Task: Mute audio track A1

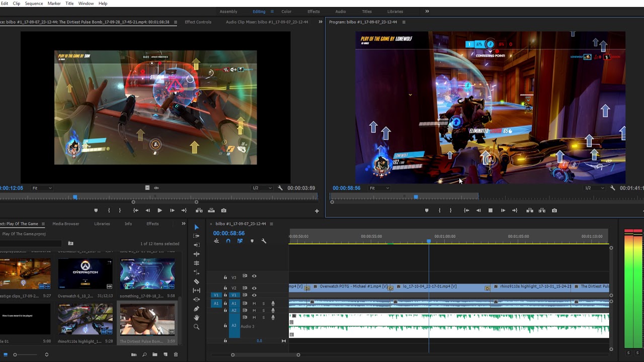Action: (x=254, y=304)
